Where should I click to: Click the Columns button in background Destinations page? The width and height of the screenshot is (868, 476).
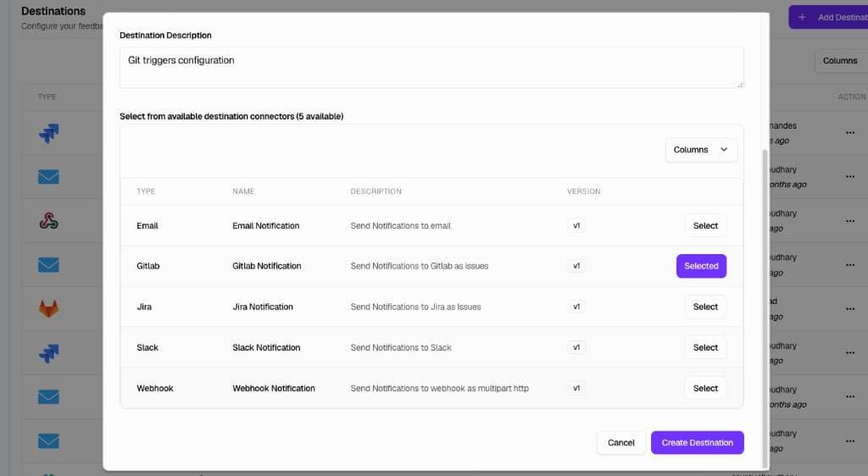coord(841,61)
